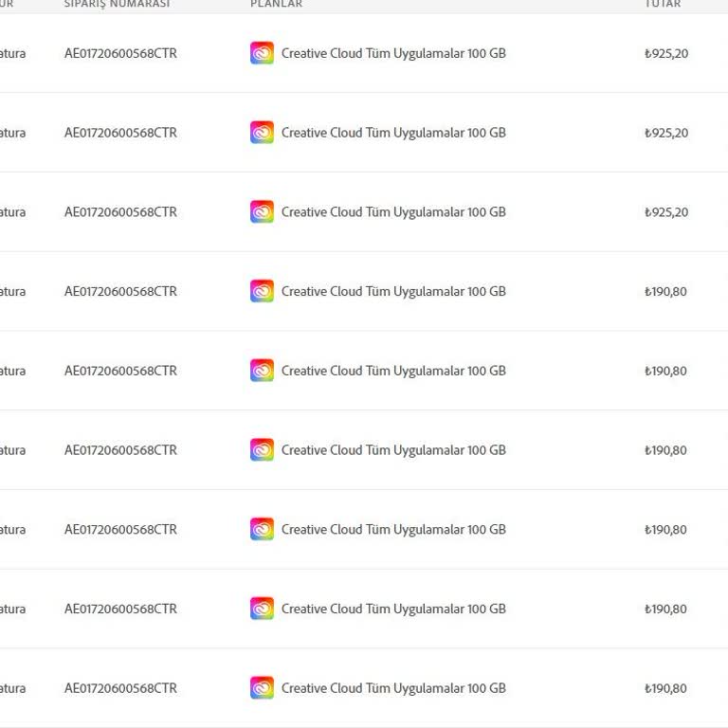Viewport: 728px width, 728px height.
Task: Select order number AE01720600568CTR in the eighth row
Action: (120, 610)
